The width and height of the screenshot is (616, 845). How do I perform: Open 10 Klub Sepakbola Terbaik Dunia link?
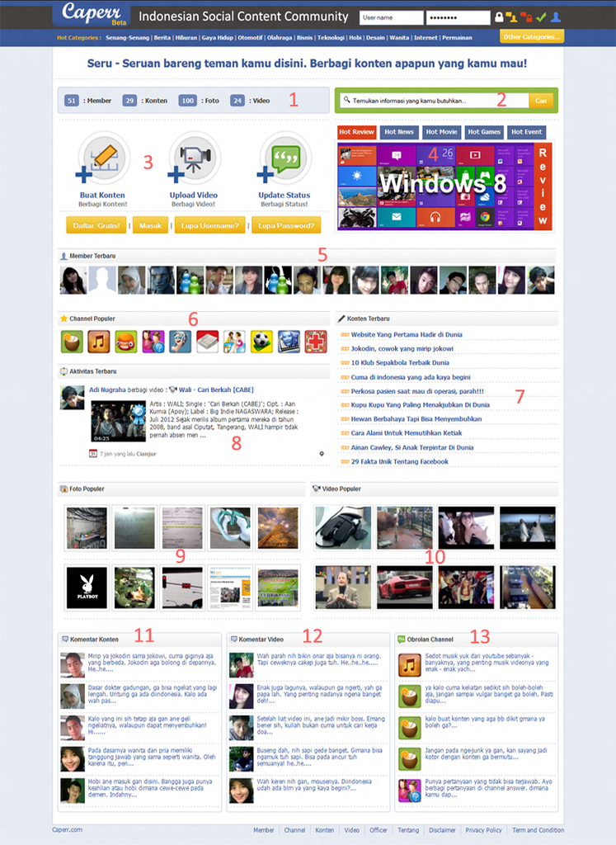click(400, 363)
